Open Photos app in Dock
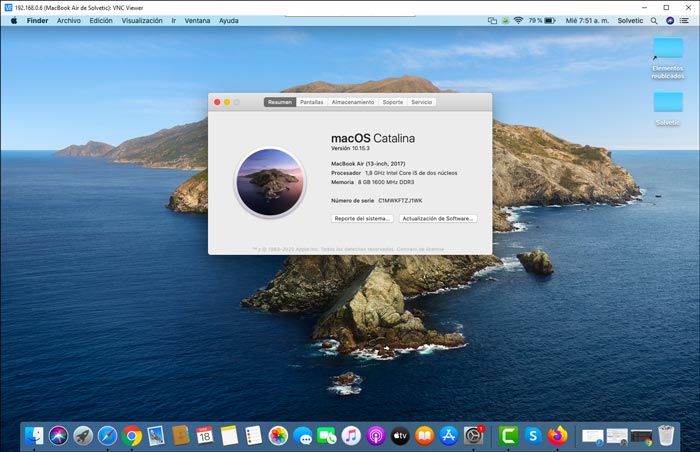The image size is (700, 452). pyautogui.click(x=278, y=435)
